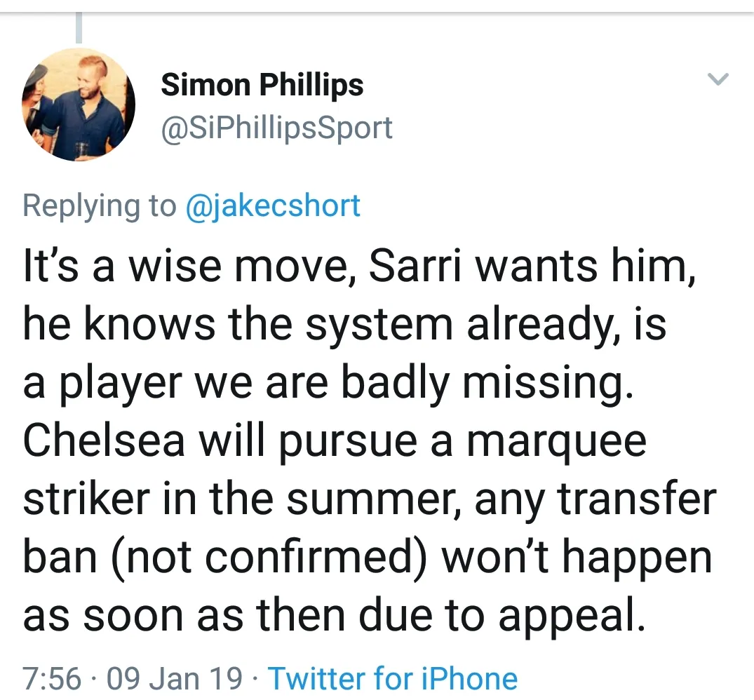Click the thread connector line above avatar
Image resolution: width=754 pixels, height=700 pixels.
(x=79, y=28)
